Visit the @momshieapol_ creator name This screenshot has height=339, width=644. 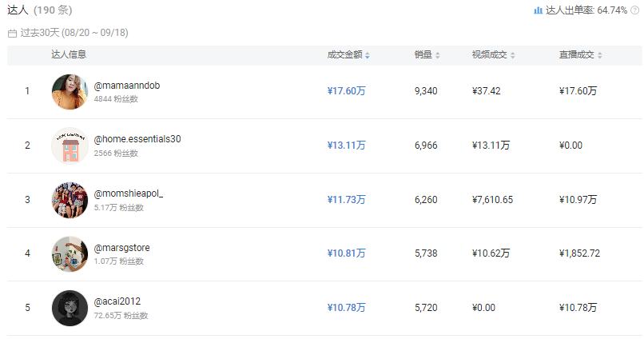(x=129, y=193)
